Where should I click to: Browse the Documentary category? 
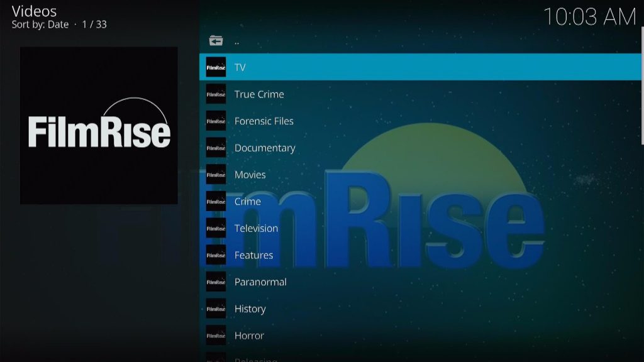pyautogui.click(x=420, y=148)
